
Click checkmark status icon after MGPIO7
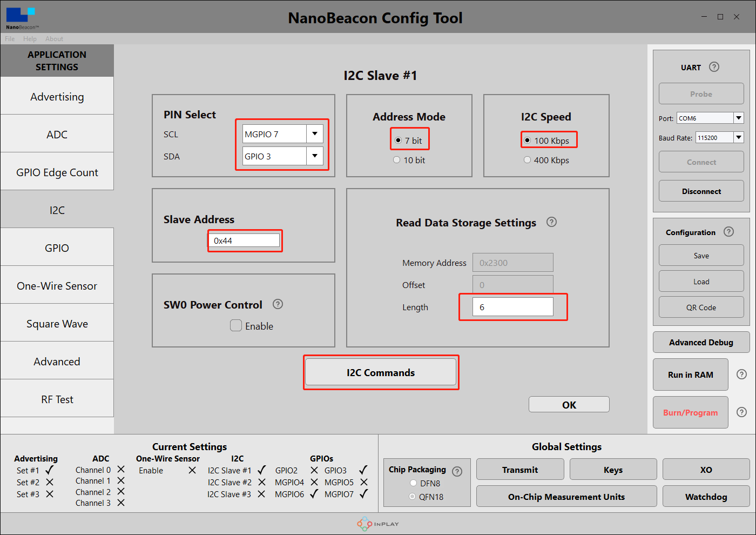click(364, 493)
